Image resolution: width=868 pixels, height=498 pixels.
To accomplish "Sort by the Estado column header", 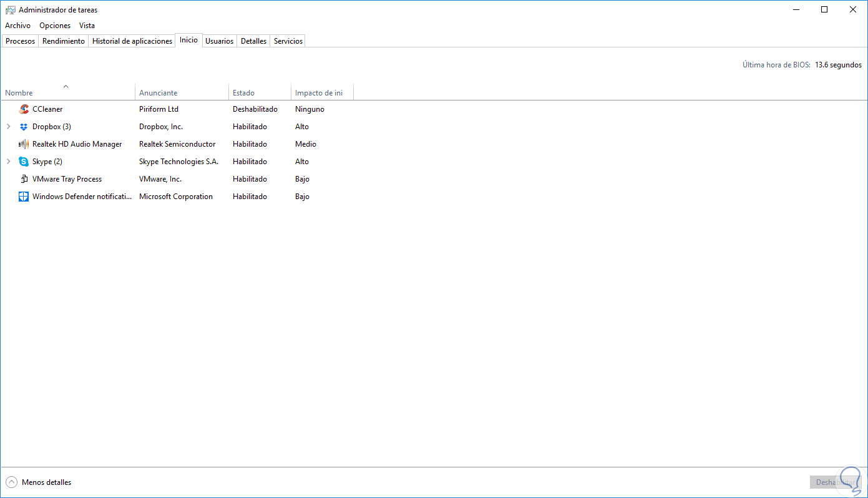I will pos(260,92).
